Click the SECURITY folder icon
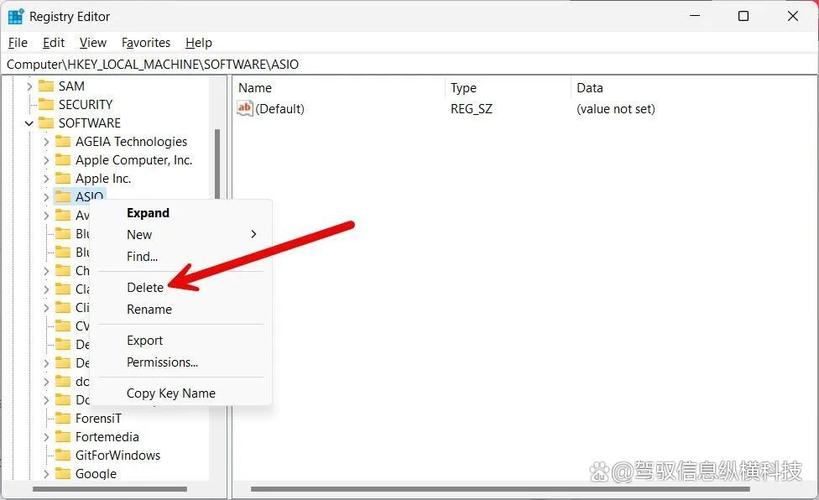The height and width of the screenshot is (500, 819). click(46, 104)
